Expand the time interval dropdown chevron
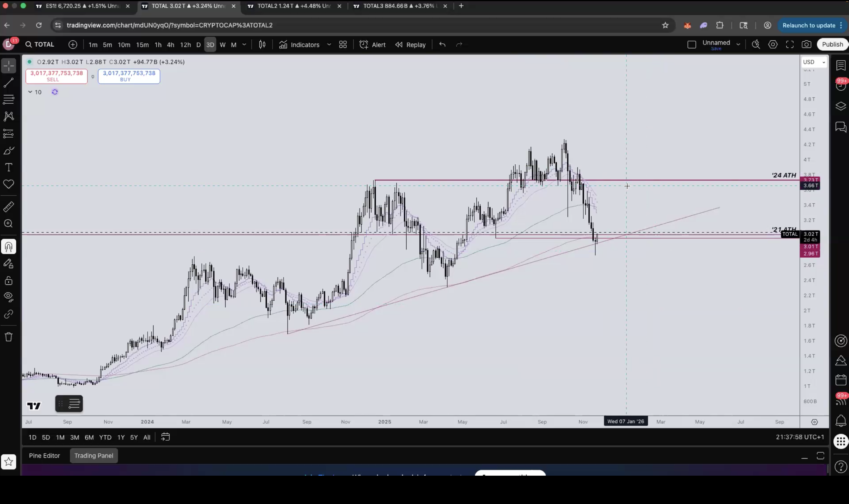 244,45
